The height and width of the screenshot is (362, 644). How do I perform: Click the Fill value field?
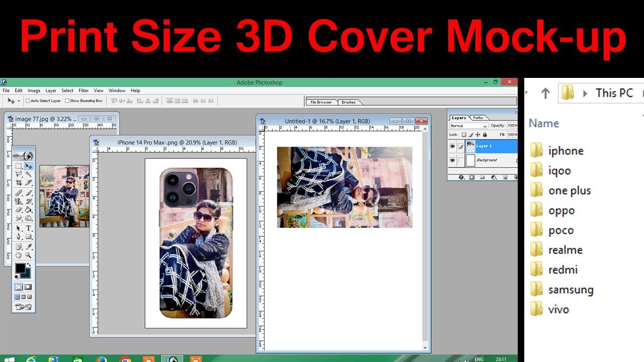(512, 135)
